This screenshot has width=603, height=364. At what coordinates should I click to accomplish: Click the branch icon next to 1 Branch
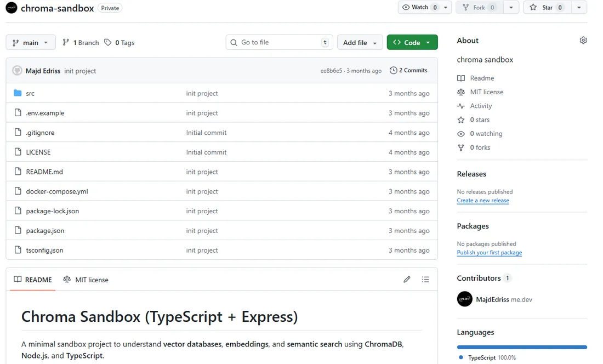66,42
